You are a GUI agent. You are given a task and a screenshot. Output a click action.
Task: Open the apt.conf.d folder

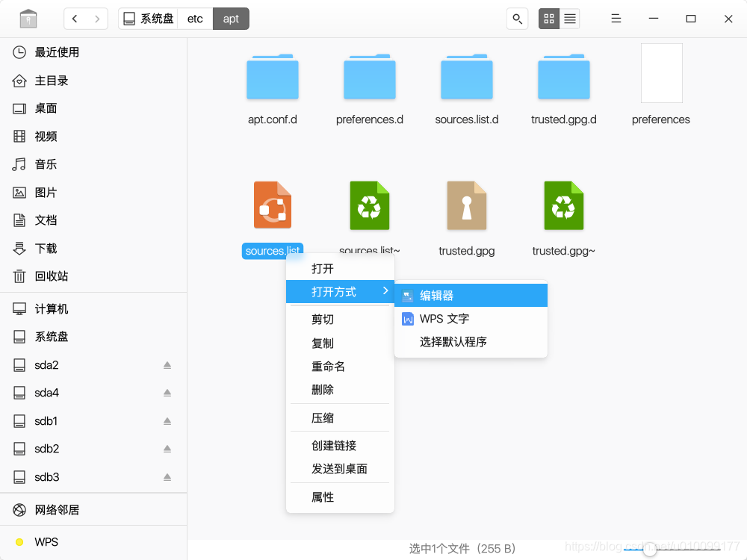[272, 77]
